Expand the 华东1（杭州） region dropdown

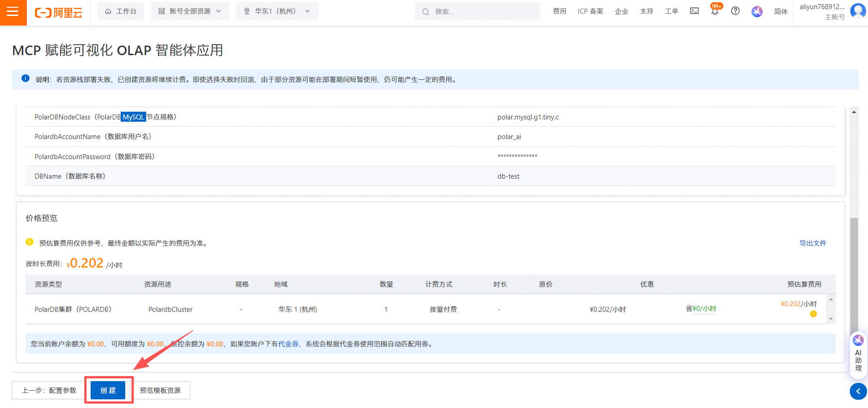tap(277, 11)
